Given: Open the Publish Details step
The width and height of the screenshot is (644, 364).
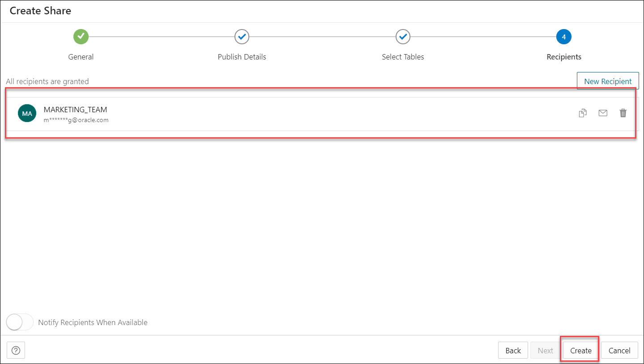Looking at the screenshot, I should pyautogui.click(x=242, y=57).
